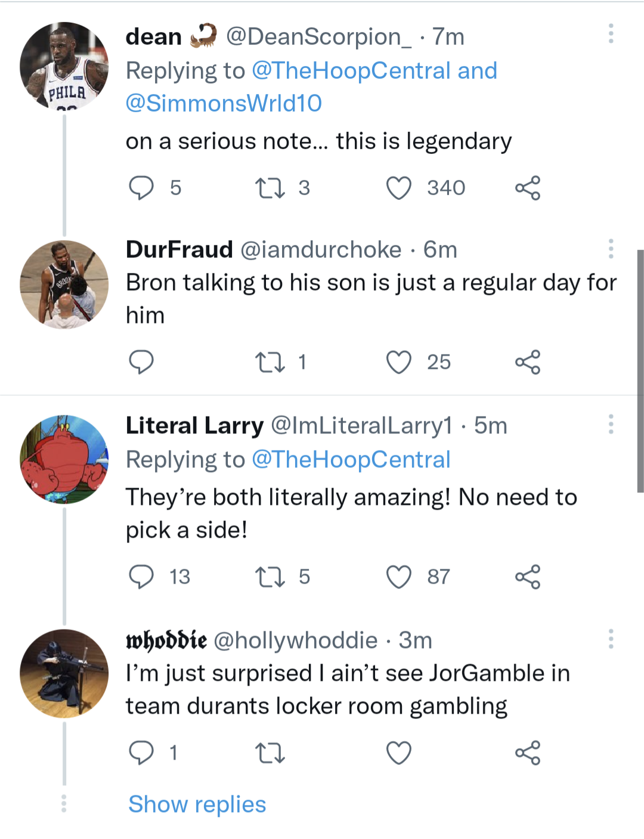Open Literal Larry's 13 replies
Screen dimensions: 644x839
pos(141,577)
